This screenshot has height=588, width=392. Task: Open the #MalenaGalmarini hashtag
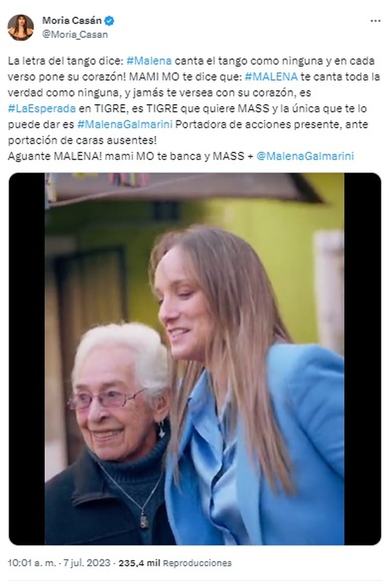125,124
